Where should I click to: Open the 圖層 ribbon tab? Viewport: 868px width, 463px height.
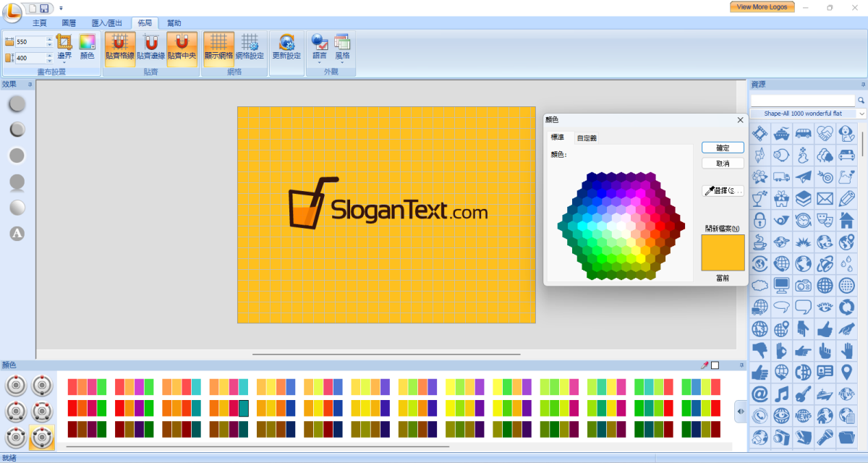click(68, 23)
